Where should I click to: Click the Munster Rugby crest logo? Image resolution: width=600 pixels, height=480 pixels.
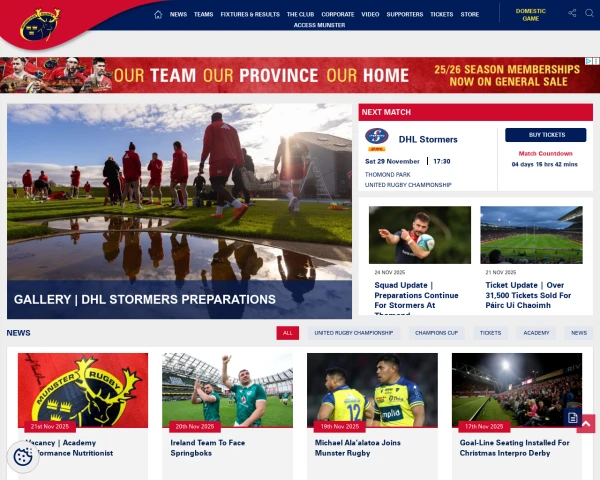pyautogui.click(x=41, y=25)
